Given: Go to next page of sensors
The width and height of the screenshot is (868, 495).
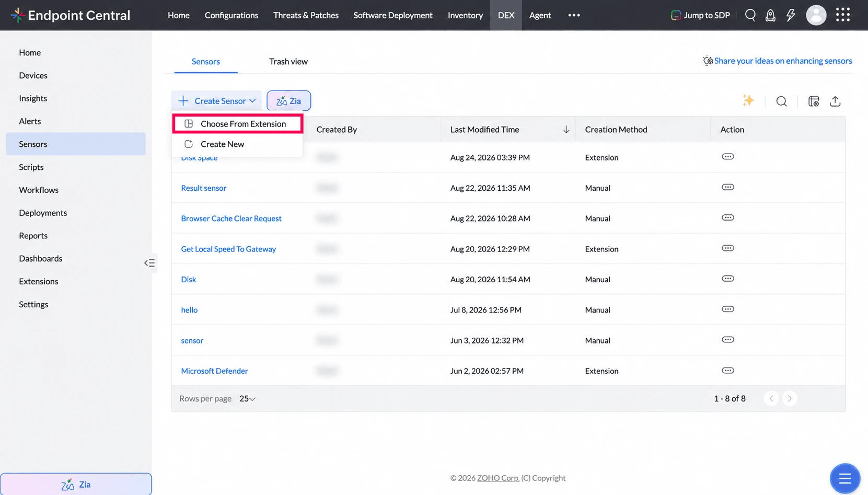Looking at the screenshot, I should click(x=790, y=398).
